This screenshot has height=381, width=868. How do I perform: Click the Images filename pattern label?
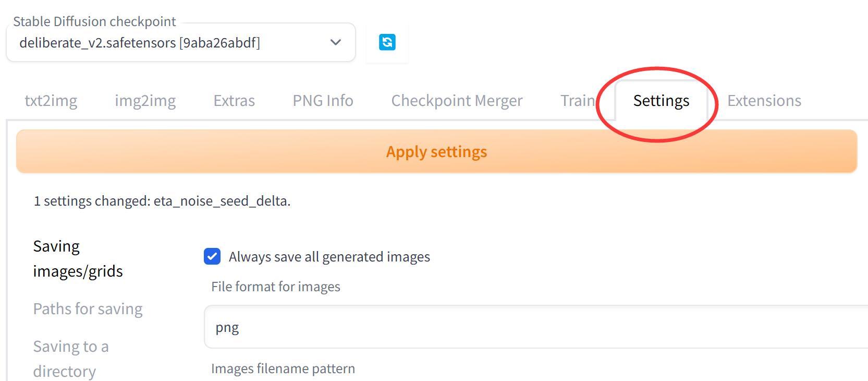tap(283, 368)
